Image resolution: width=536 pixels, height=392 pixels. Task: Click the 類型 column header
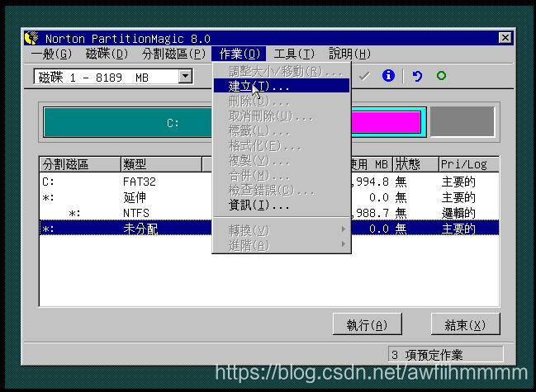(161, 164)
